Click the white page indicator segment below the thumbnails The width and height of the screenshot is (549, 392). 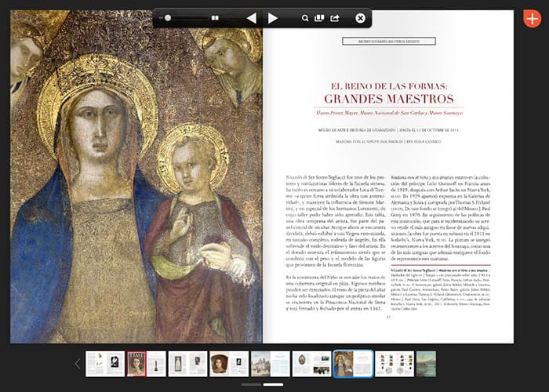273,385
